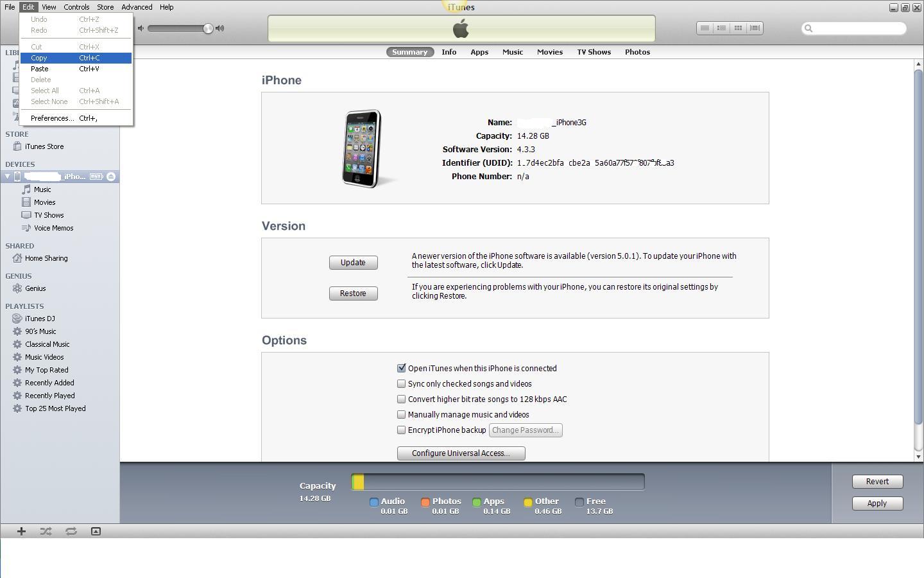The height and width of the screenshot is (578, 924).
Task: Open Preferences from Edit menu
Action: [x=76, y=118]
